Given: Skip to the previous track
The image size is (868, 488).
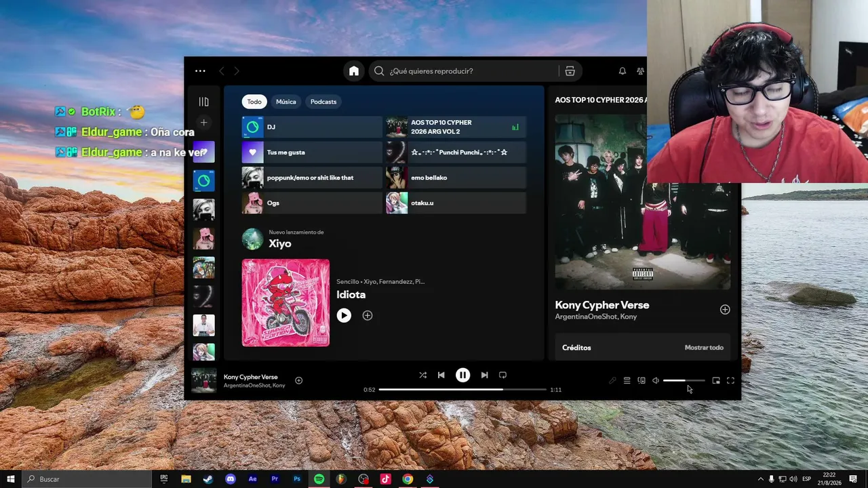Looking at the screenshot, I should (441, 375).
